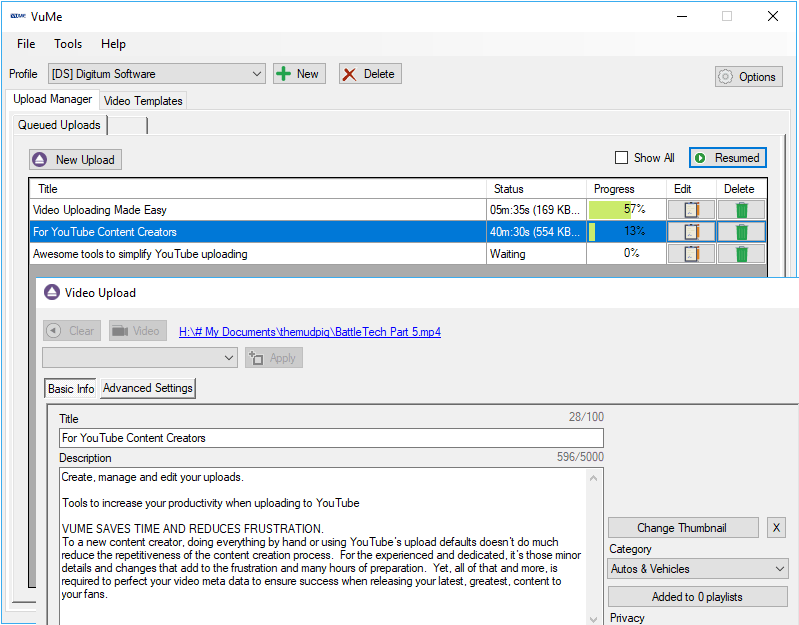Switch to the Video Templates tab
The height and width of the screenshot is (625, 799).
coord(143,101)
